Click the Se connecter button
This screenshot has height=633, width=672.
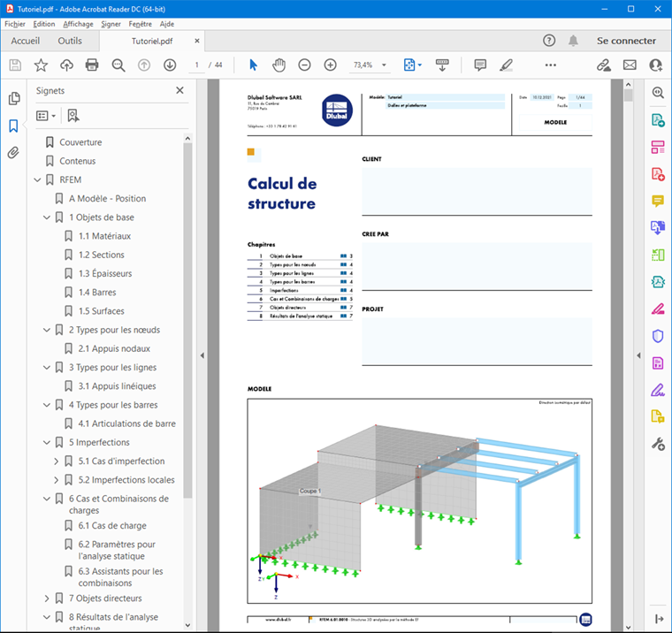[x=626, y=41]
